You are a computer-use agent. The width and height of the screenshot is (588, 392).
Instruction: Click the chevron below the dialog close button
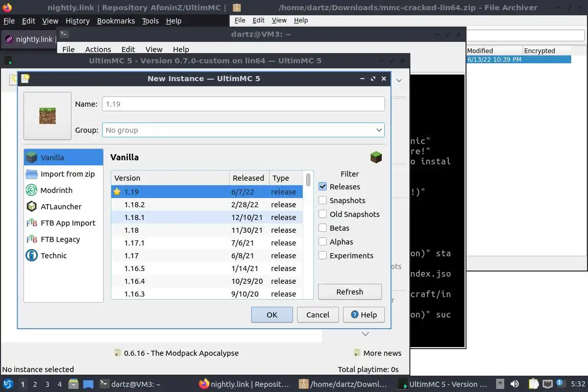399,80
